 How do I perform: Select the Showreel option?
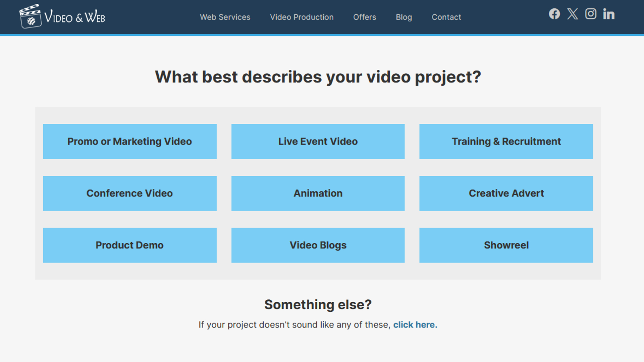[506, 245]
